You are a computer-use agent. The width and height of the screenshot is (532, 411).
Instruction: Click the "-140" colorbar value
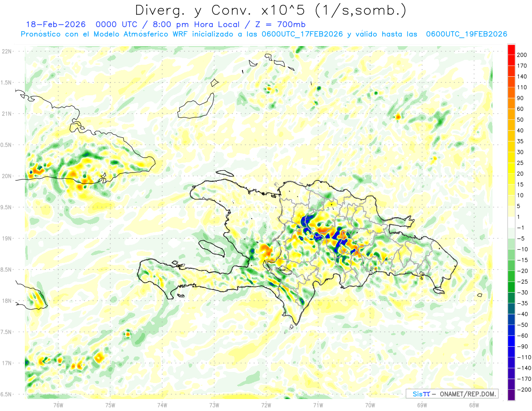point(524,368)
